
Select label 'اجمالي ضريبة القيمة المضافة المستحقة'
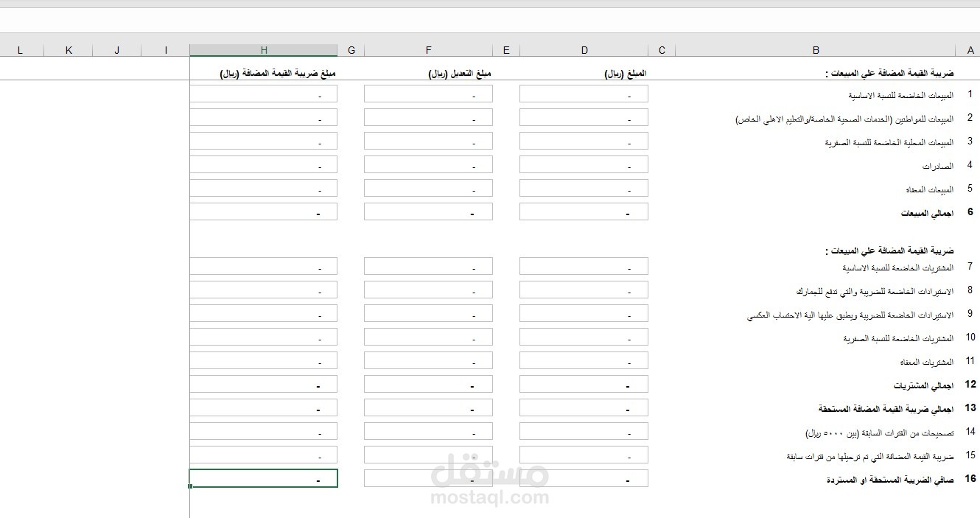coord(886,408)
